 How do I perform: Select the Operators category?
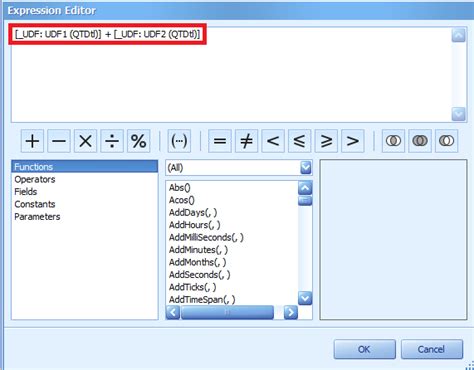click(85, 179)
